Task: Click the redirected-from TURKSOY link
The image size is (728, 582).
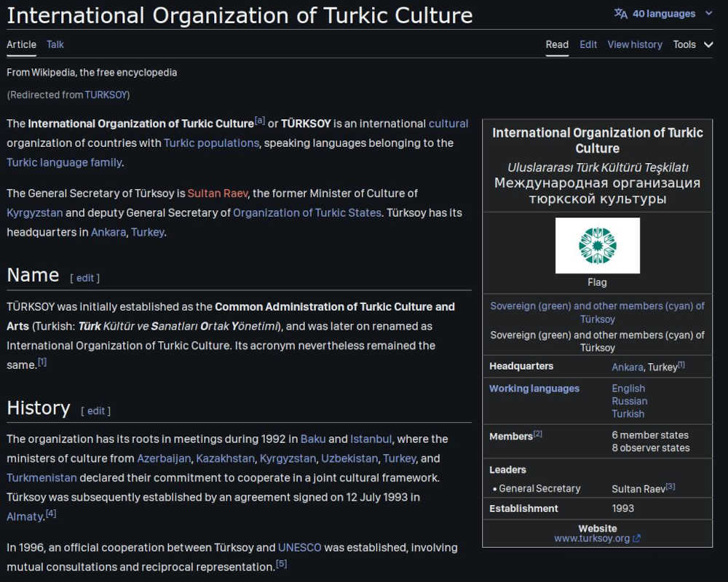Action: coord(106,95)
